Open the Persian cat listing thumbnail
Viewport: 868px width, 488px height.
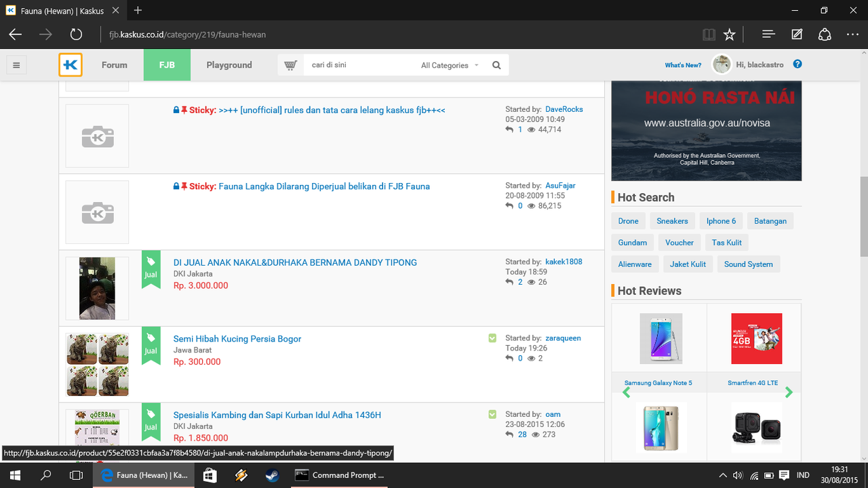click(x=97, y=365)
